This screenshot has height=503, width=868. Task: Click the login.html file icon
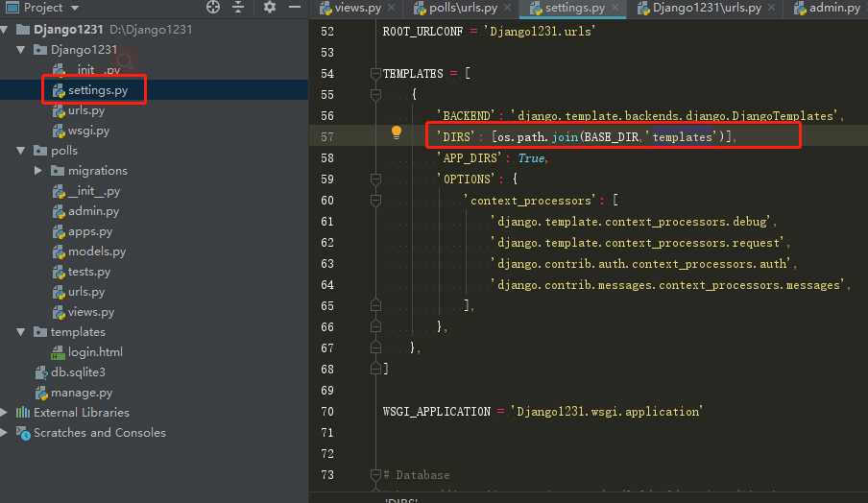(x=58, y=352)
